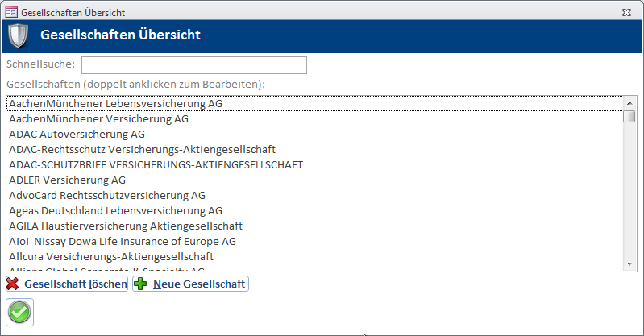Pick ADLER Versicherung AG from list
The image size is (644, 336).
pyautogui.click(x=67, y=180)
